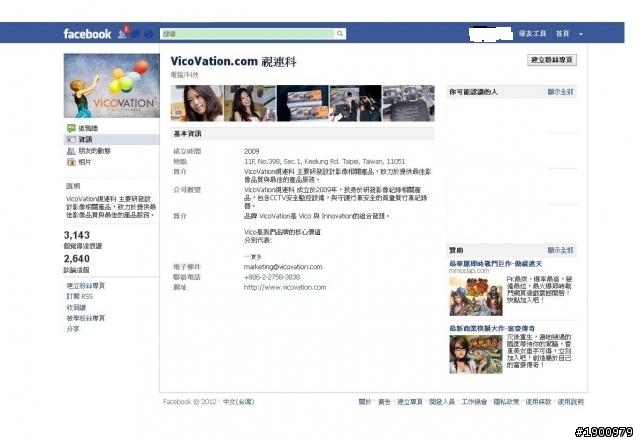Click the 3,143 likes count
The width and height of the screenshot is (640, 440).
tap(77, 235)
